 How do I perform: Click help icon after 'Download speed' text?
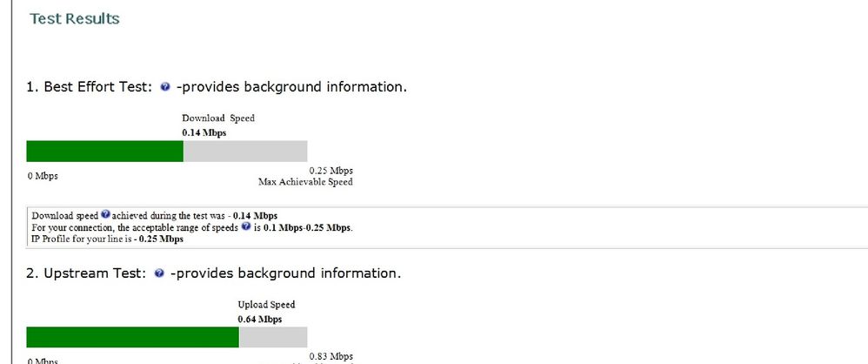point(106,215)
